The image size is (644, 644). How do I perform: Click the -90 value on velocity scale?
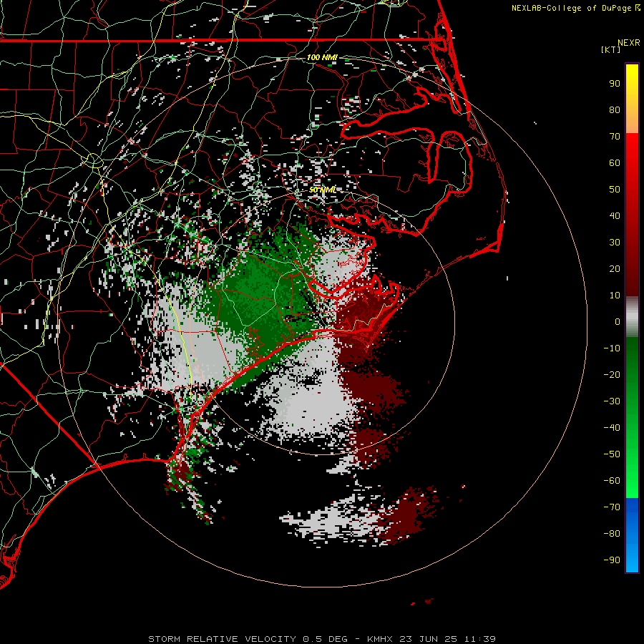point(612,560)
